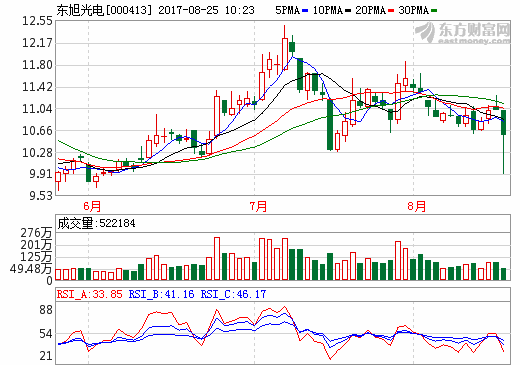
Task: Click the black 10PMA legend swatch
Action: point(348,11)
